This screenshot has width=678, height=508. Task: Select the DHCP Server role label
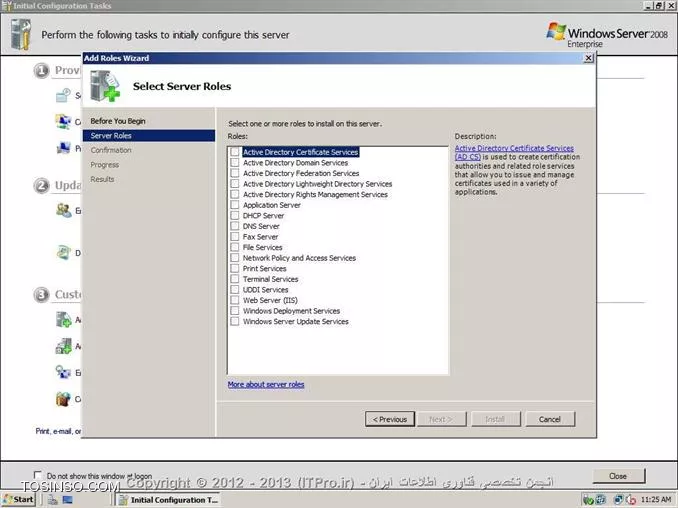click(x=263, y=216)
